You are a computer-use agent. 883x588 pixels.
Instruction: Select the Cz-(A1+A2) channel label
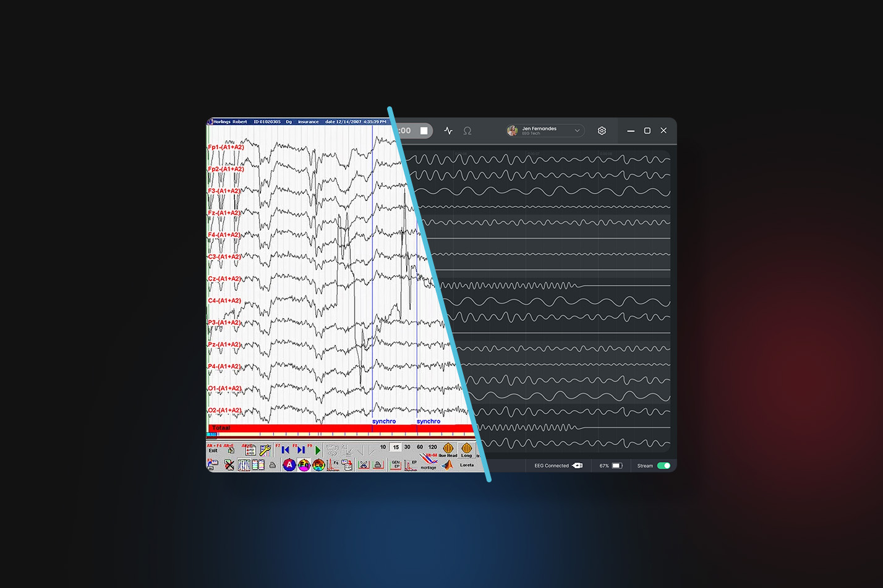click(x=226, y=279)
